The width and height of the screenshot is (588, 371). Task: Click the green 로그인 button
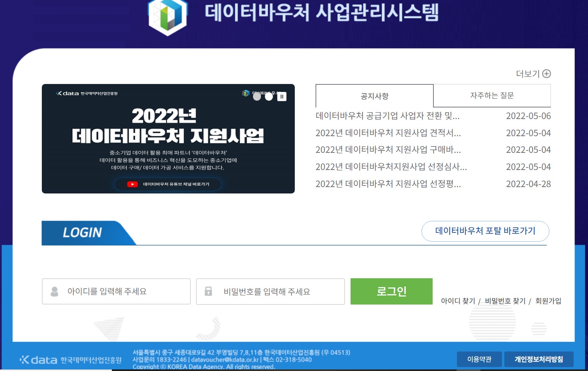392,291
